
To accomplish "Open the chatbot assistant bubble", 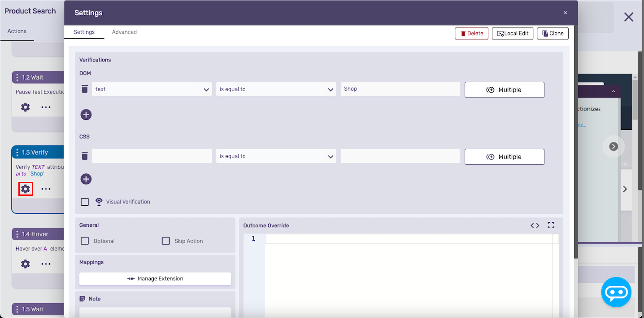I will pos(616,292).
